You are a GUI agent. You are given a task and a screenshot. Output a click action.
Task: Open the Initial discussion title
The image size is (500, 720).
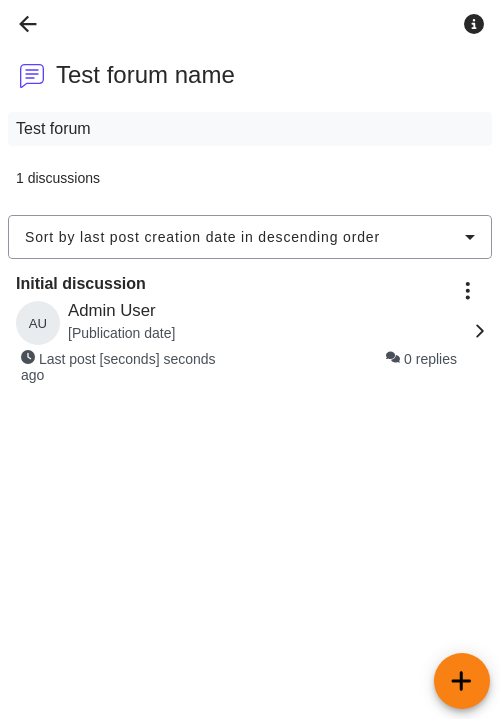click(81, 283)
